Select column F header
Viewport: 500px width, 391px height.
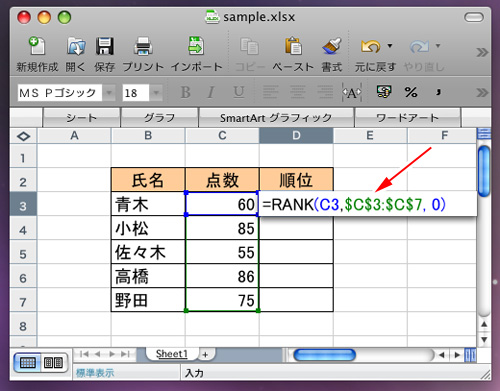click(x=442, y=136)
